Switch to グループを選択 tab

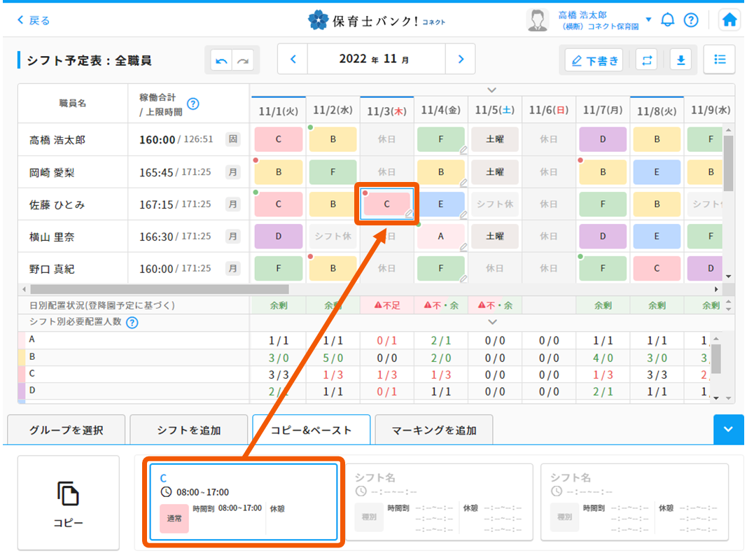[66, 430]
